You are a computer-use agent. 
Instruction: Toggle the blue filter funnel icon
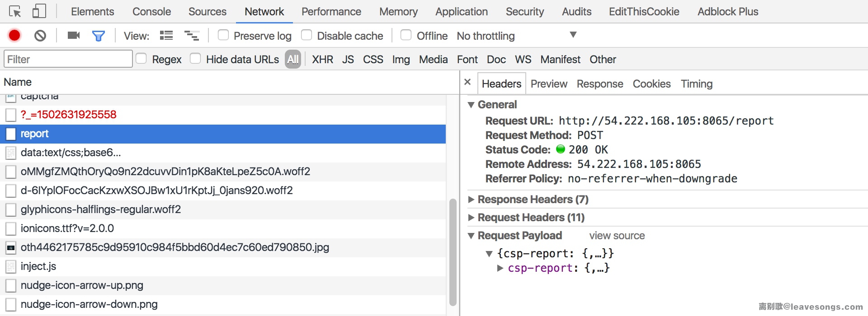click(x=98, y=36)
